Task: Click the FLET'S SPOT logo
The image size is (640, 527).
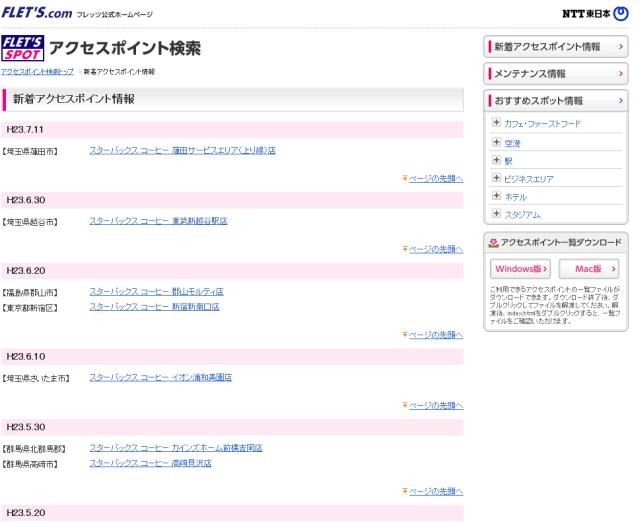Action: point(22,48)
